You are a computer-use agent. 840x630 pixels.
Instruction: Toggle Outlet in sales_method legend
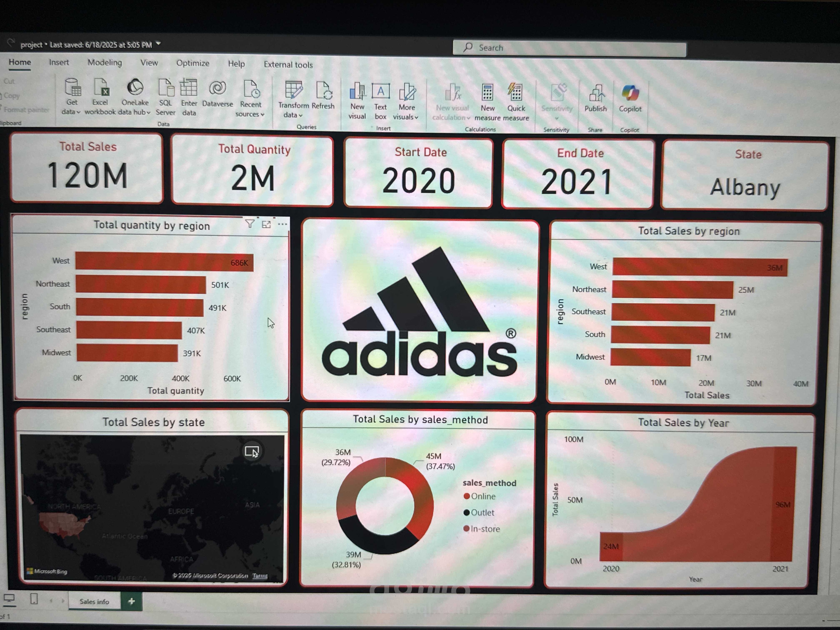[479, 513]
